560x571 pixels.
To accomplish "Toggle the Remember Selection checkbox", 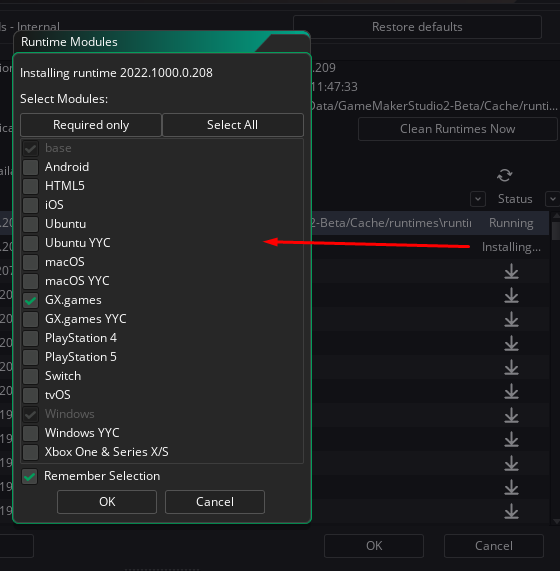I will (x=29, y=476).
